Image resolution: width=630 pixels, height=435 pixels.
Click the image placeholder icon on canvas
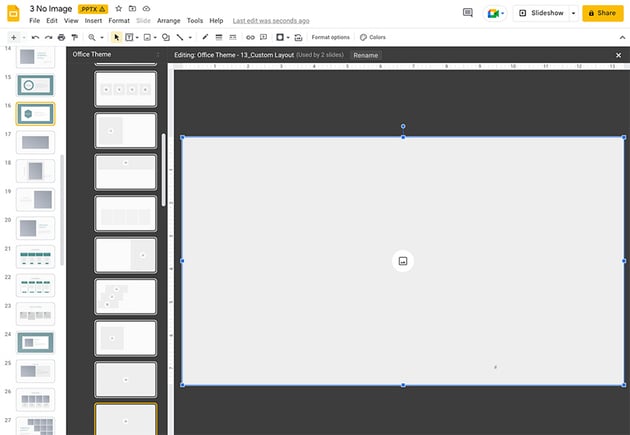point(403,261)
